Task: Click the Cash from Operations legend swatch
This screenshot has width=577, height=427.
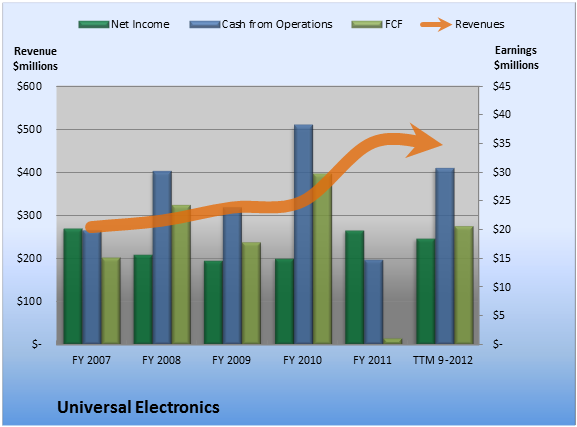Action: click(205, 25)
